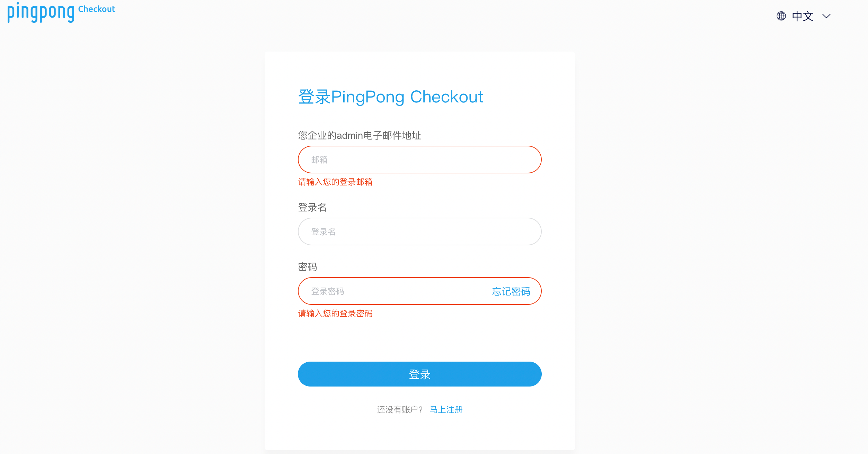Click the admin电子邮件地址 field label
868x454 pixels.
[360, 135]
